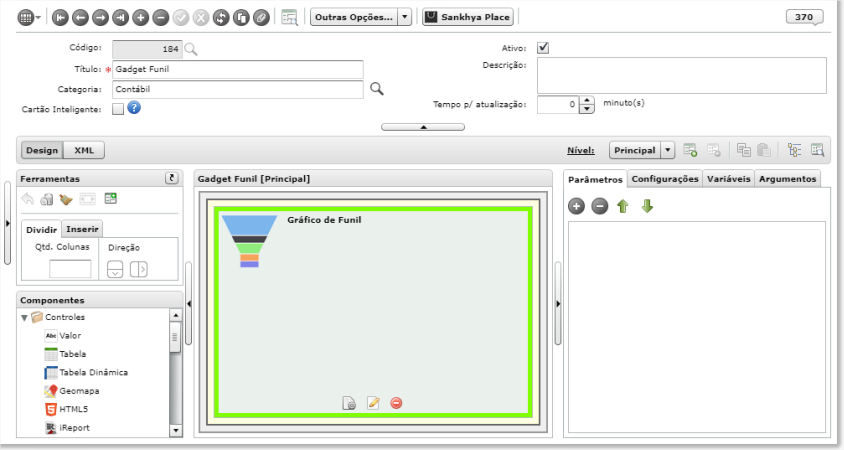Open the Argumentos tab
The width and height of the screenshot is (844, 450).
click(787, 179)
